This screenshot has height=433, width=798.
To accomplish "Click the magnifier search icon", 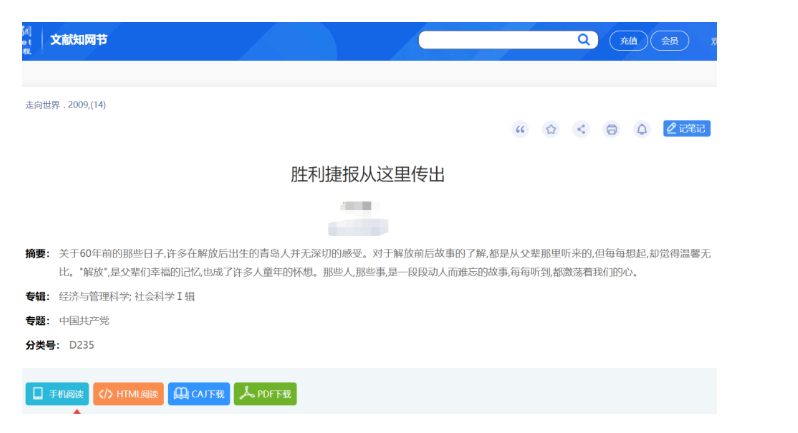I will (583, 40).
